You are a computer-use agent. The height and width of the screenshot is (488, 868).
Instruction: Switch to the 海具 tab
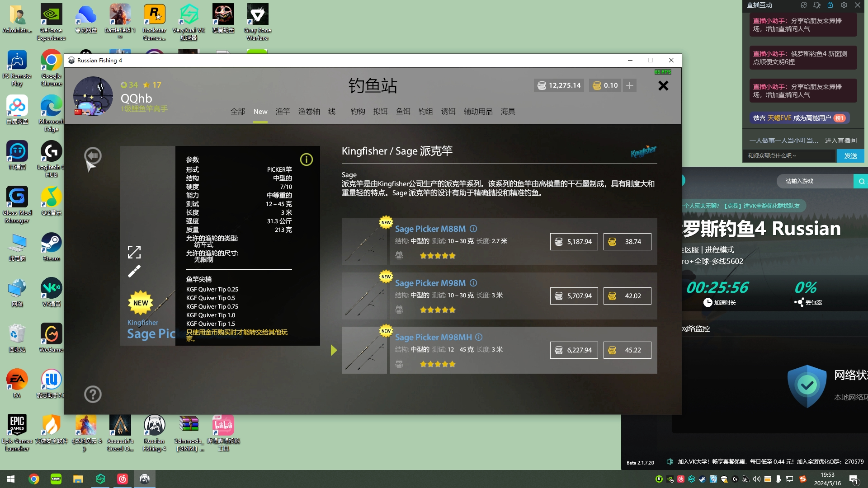(x=508, y=112)
